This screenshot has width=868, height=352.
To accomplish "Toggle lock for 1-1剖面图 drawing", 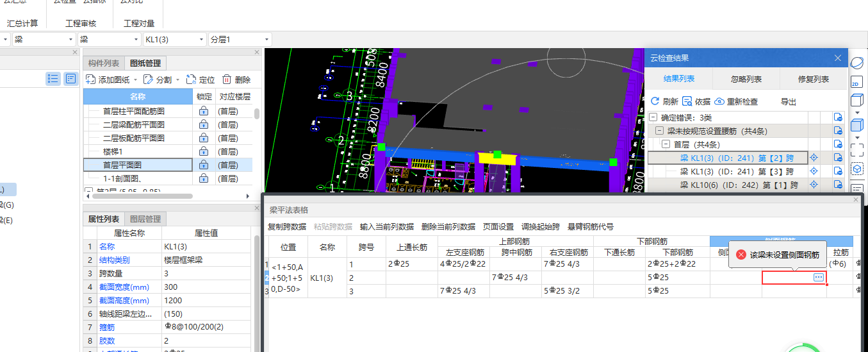I will [x=204, y=178].
